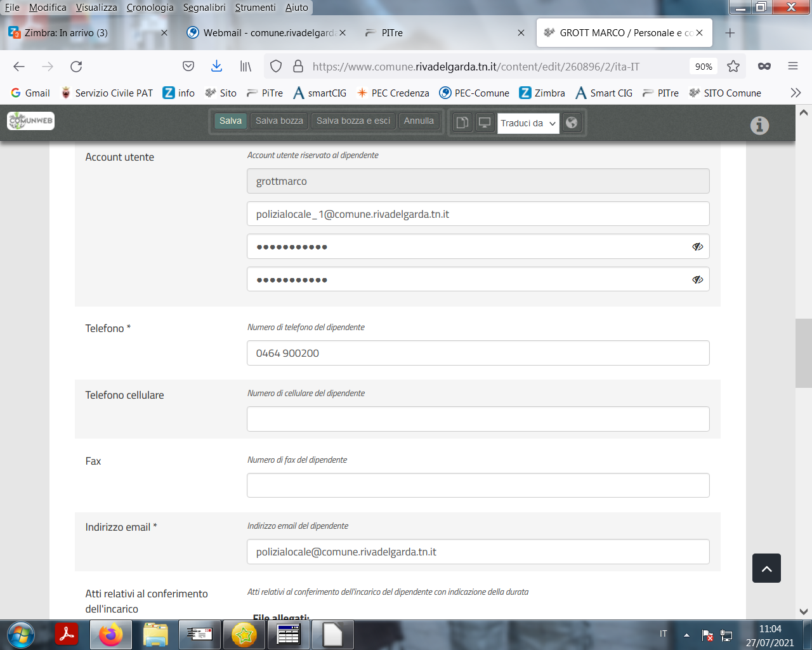The height and width of the screenshot is (650, 812).
Task: Click the Firefox downloads arrow icon
Action: point(216,67)
